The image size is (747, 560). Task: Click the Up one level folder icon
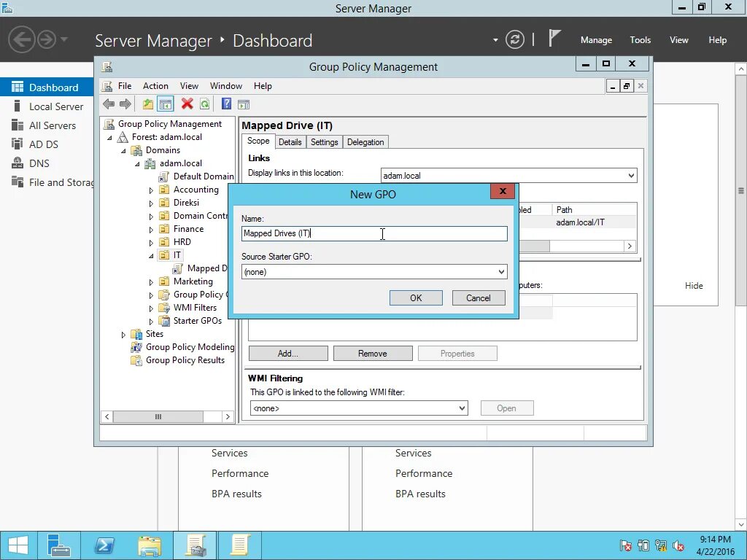(x=147, y=104)
